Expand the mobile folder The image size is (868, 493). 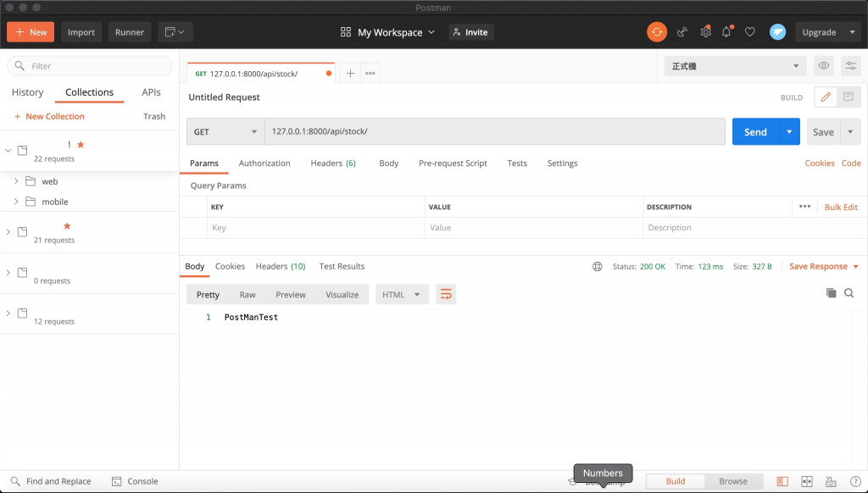click(x=16, y=202)
